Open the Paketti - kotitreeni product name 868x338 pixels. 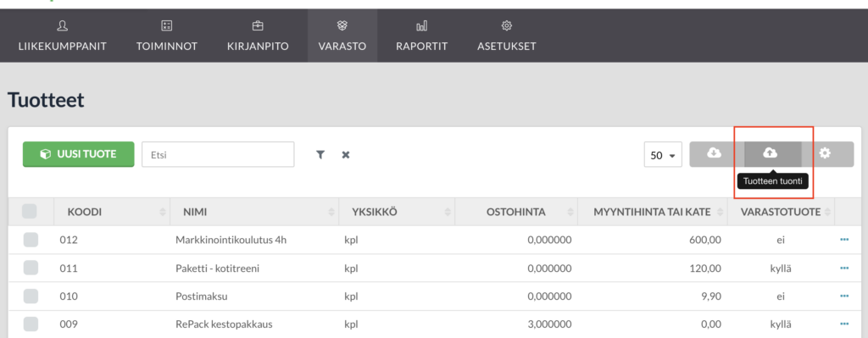[218, 269]
